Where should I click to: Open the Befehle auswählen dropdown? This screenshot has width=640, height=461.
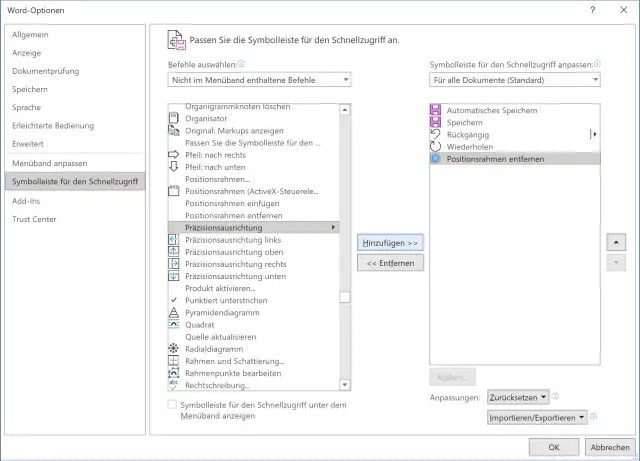(260, 79)
